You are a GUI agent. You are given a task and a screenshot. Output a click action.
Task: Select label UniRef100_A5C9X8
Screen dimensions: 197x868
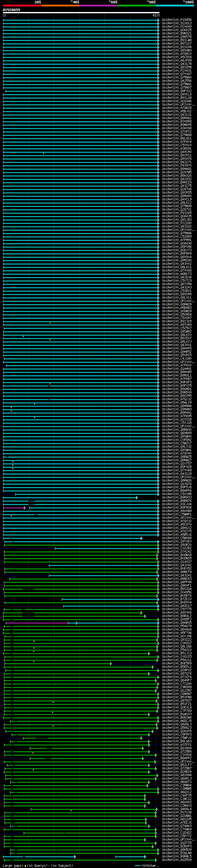click(176, 57)
